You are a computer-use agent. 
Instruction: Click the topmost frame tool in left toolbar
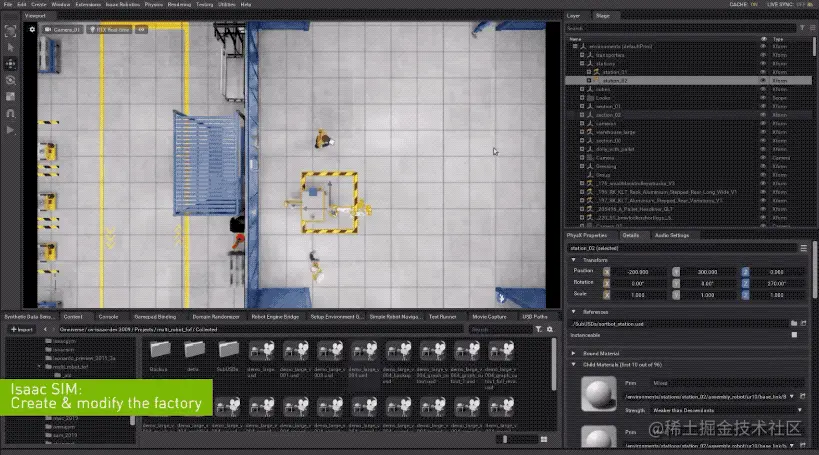coord(10,31)
